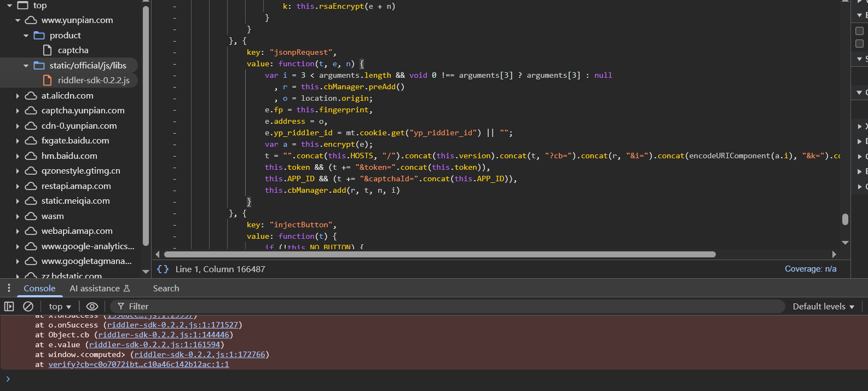Click the static/official/js/libs folder icon
This screenshot has height=391, width=868.
39,65
